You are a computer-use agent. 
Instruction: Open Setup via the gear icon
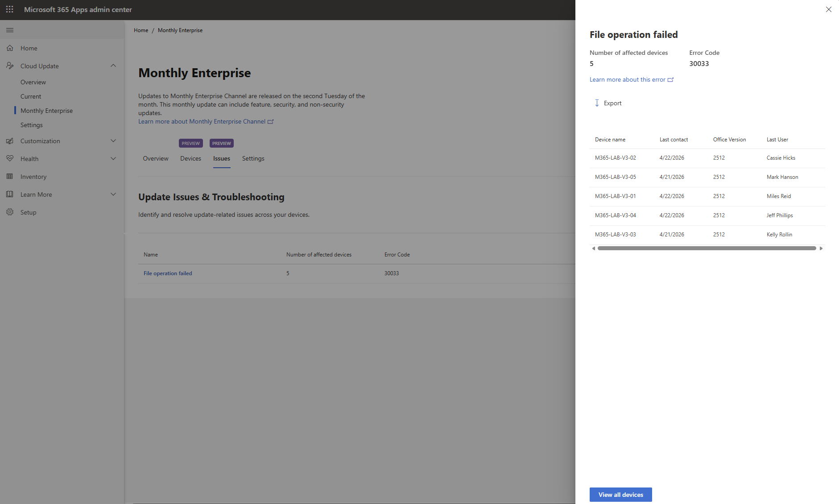point(10,212)
